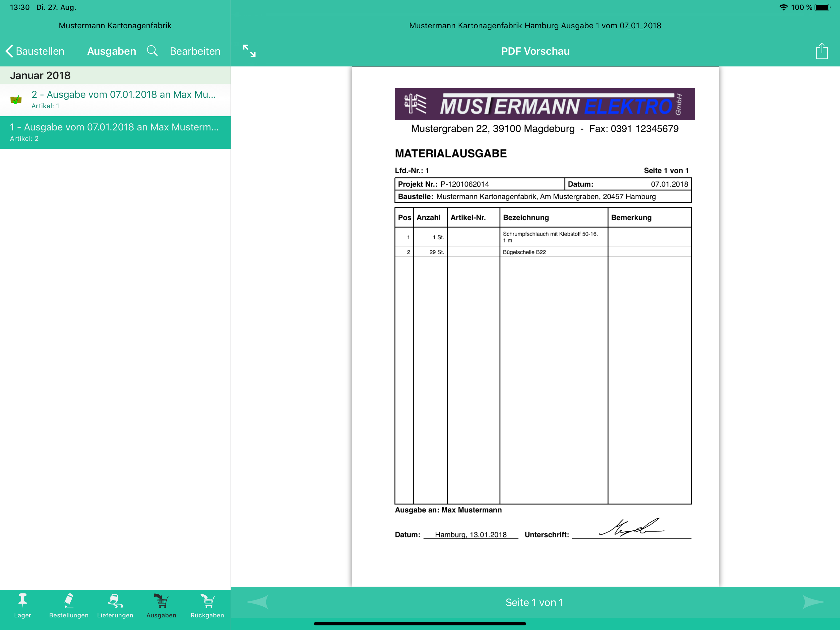Tap PDF Vorschau title

click(x=535, y=51)
